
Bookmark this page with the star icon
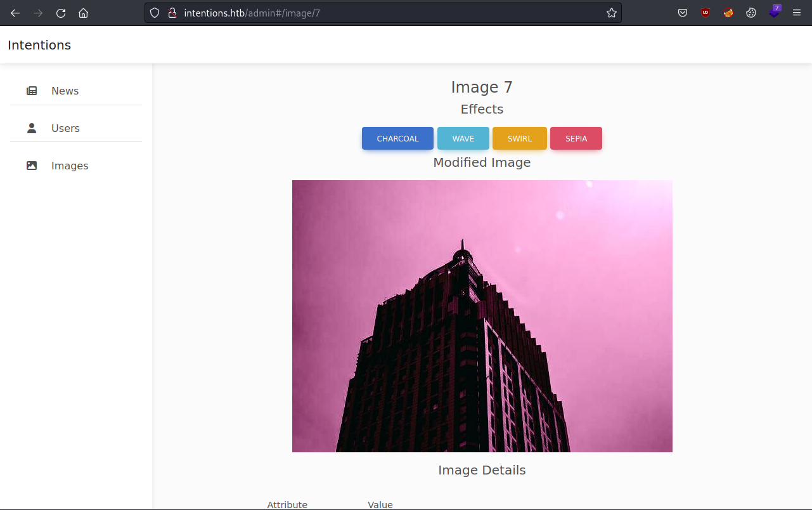click(612, 13)
